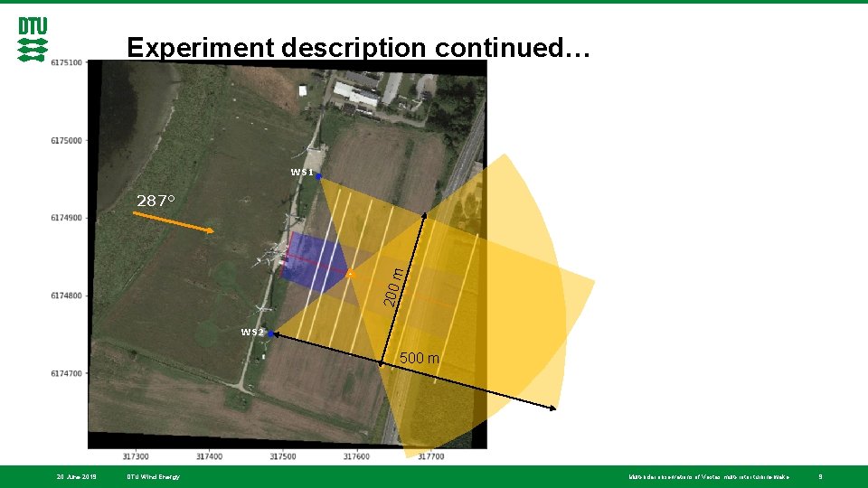Click the orange triangle marker on the map
Image resolution: width=868 pixels, height=488 pixels.
coord(351,273)
